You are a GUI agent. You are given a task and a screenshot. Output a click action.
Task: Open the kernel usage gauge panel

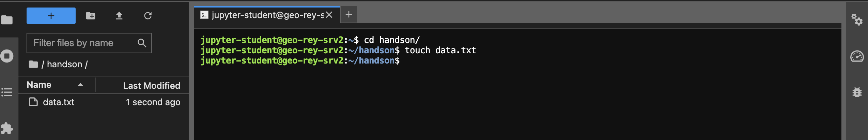coord(857,56)
